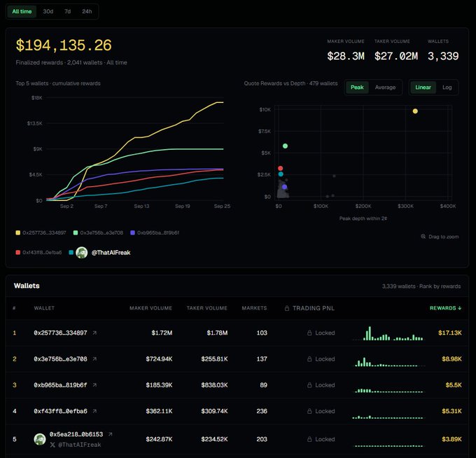The image size is (476, 458).
Task: Click the lock icon in rank 5 row
Action: point(309,439)
